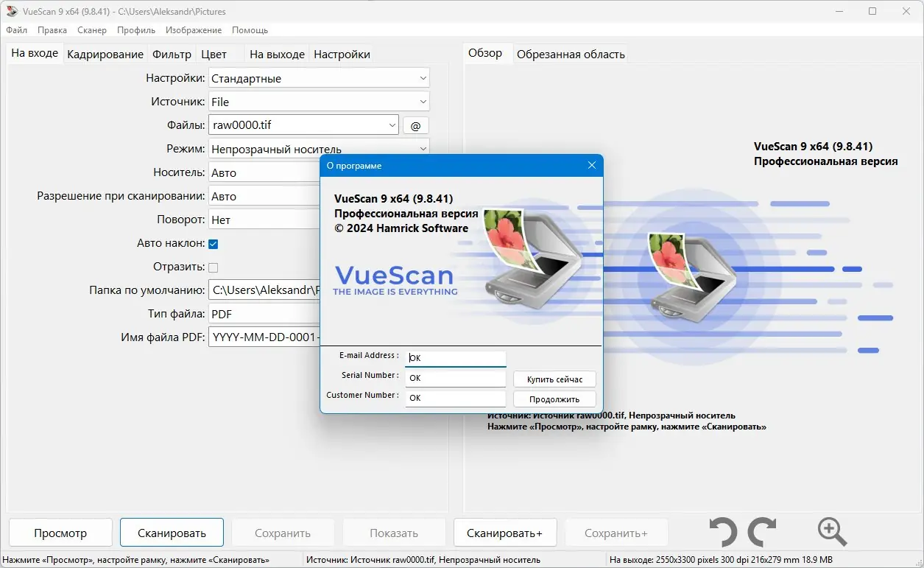Click Купить сейчас in About dialog

(554, 379)
